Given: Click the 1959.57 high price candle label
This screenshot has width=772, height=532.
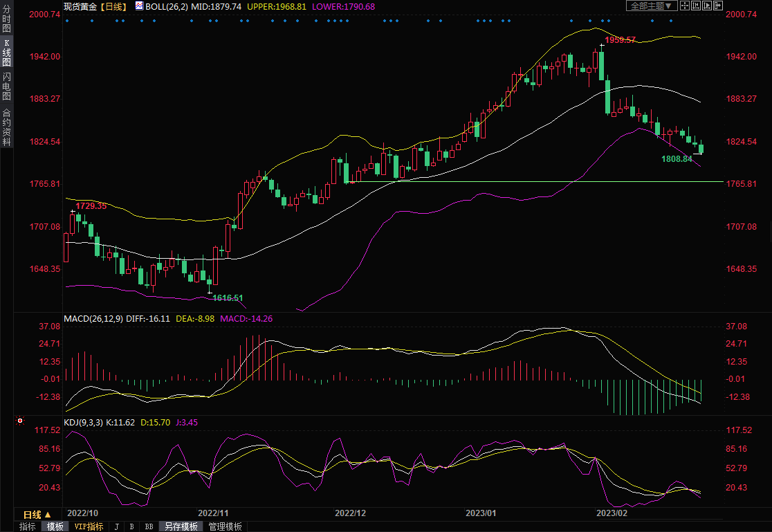Looking at the screenshot, I should (x=620, y=40).
